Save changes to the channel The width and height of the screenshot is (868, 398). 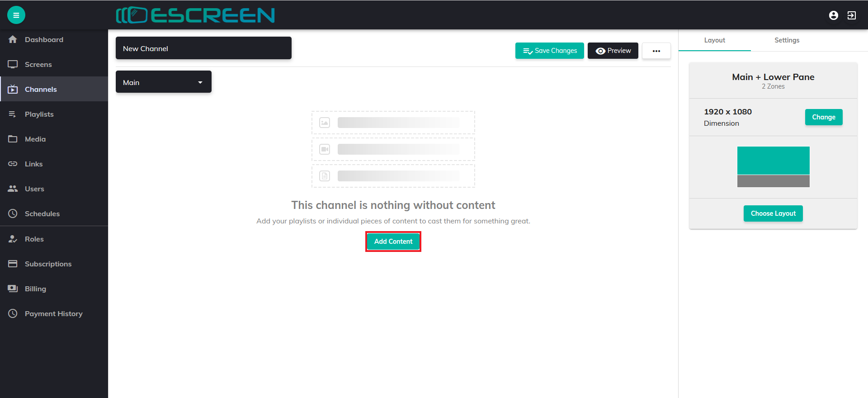point(550,51)
